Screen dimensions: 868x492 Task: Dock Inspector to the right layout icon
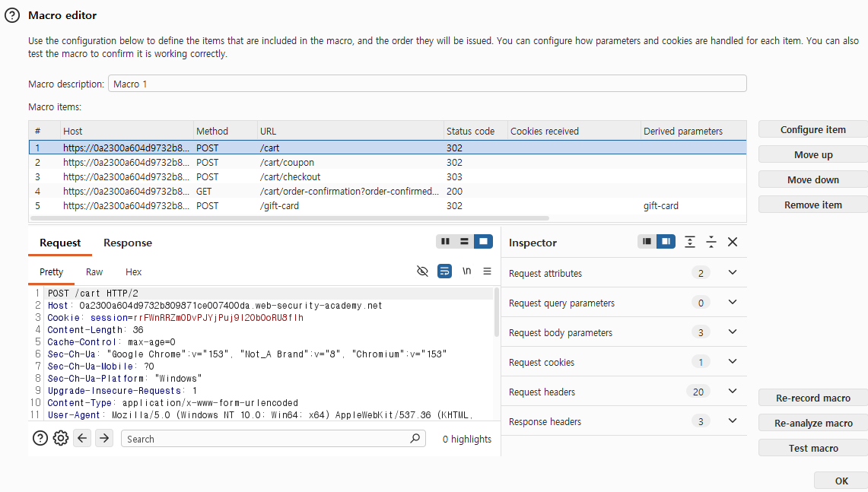tap(666, 242)
